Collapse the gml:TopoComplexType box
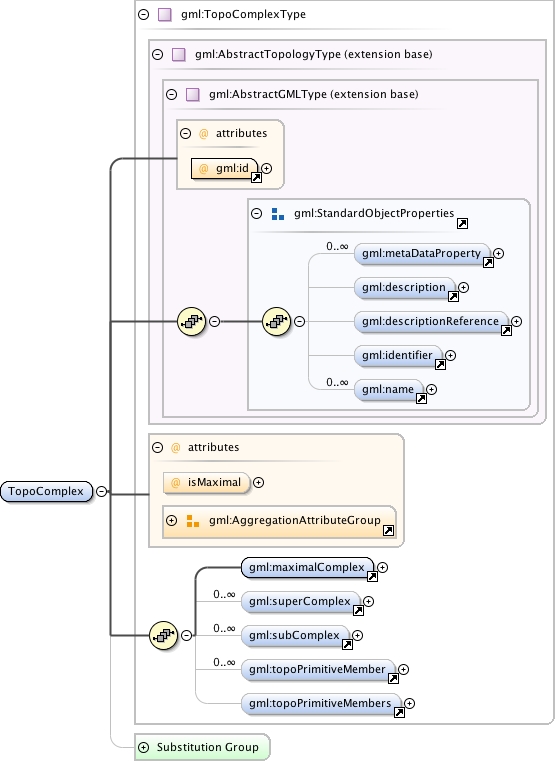This screenshot has width=556, height=764. [x=143, y=14]
